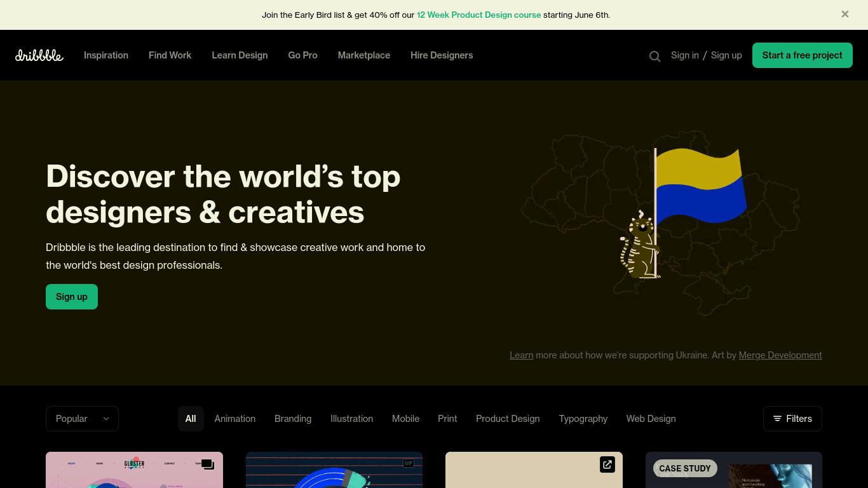Select the Print category tab
The image size is (868, 488).
pos(447,419)
